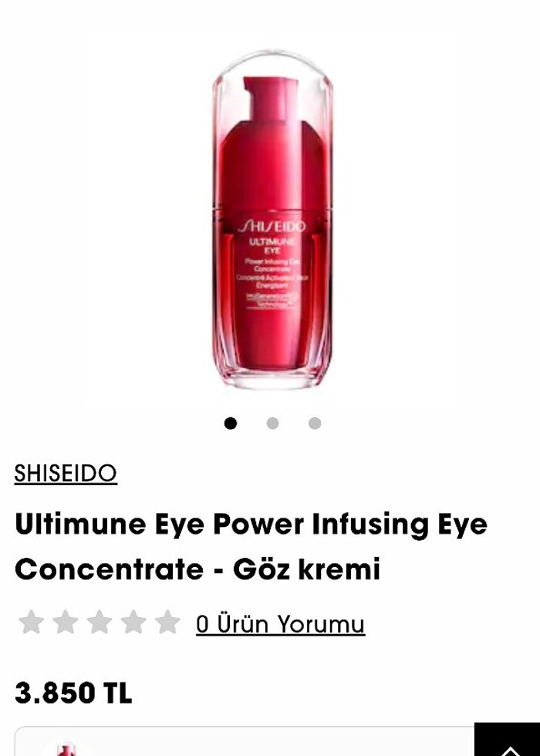
Task: Select the third rating star
Action: pyautogui.click(x=100, y=622)
